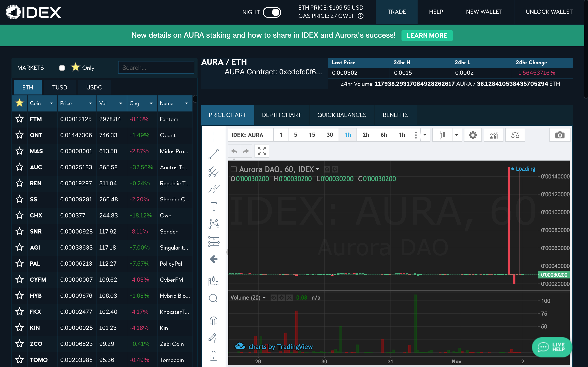Take chart snapshot with camera icon

[560, 135]
